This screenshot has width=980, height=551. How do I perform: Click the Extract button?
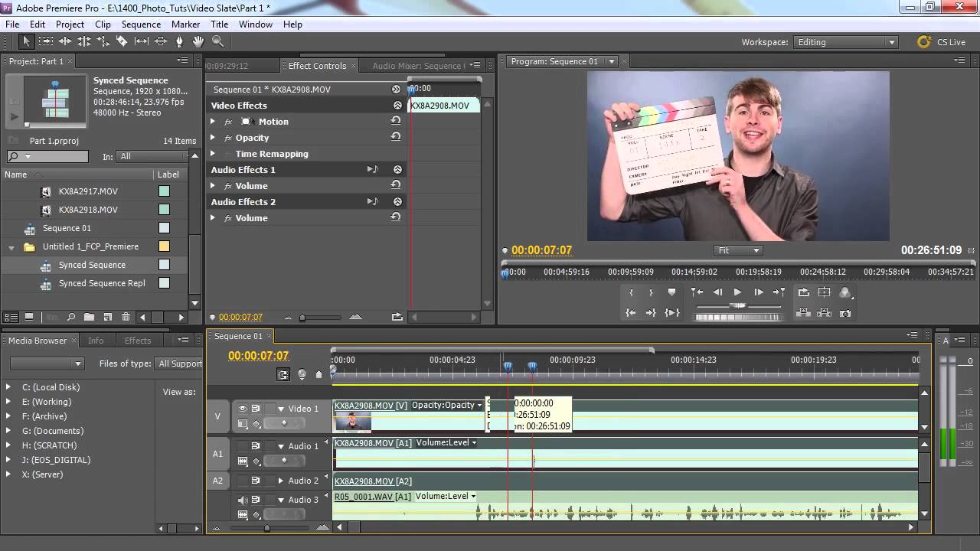tap(824, 312)
